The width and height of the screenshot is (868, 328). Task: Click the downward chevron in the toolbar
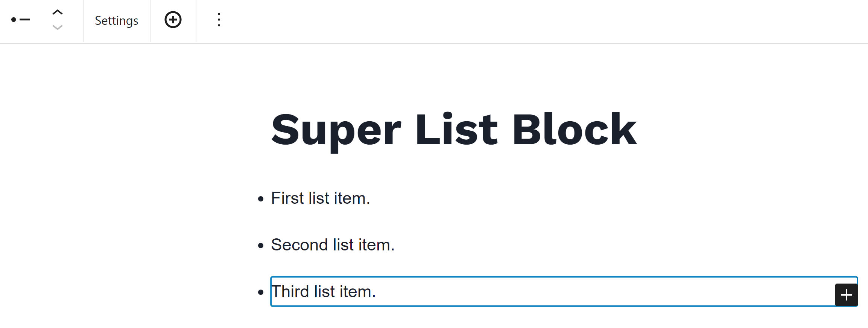click(57, 27)
